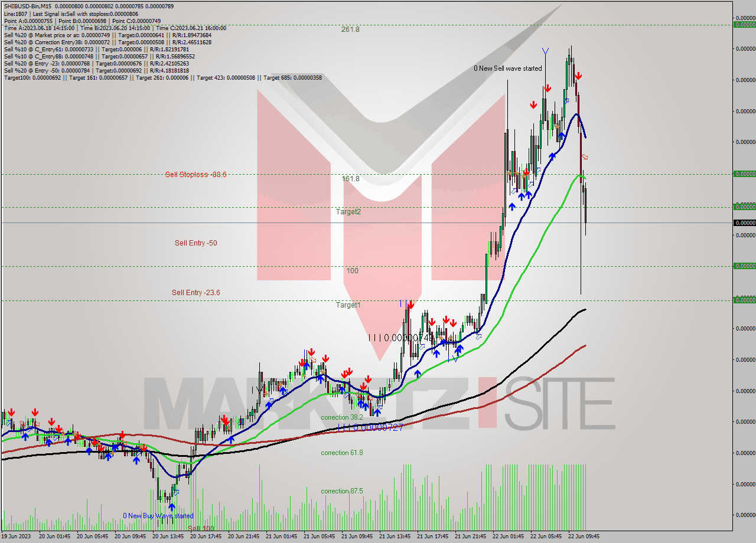Click the '22 Jun 05:45' time axis label
Viewport: 756px width, 543px height.
coord(546,537)
